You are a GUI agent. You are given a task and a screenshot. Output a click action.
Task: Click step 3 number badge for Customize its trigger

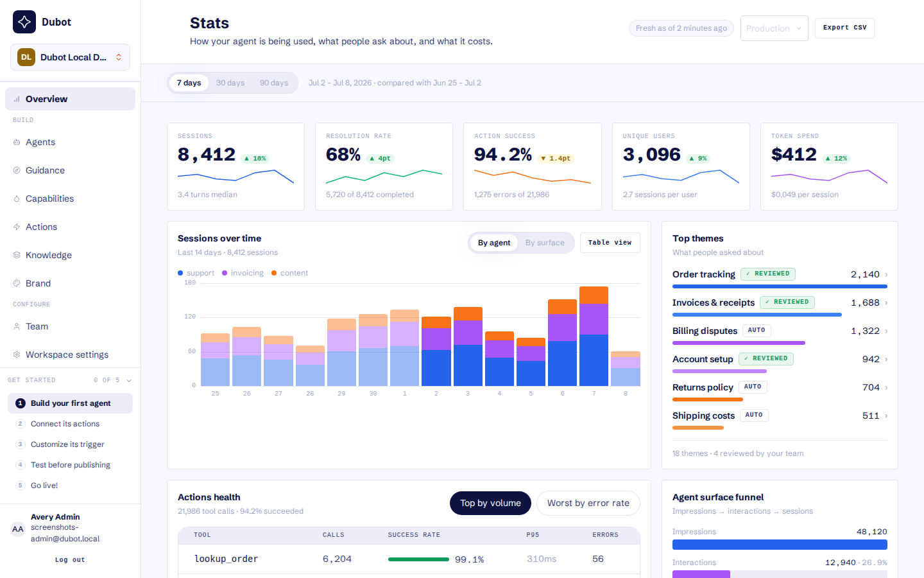21,444
